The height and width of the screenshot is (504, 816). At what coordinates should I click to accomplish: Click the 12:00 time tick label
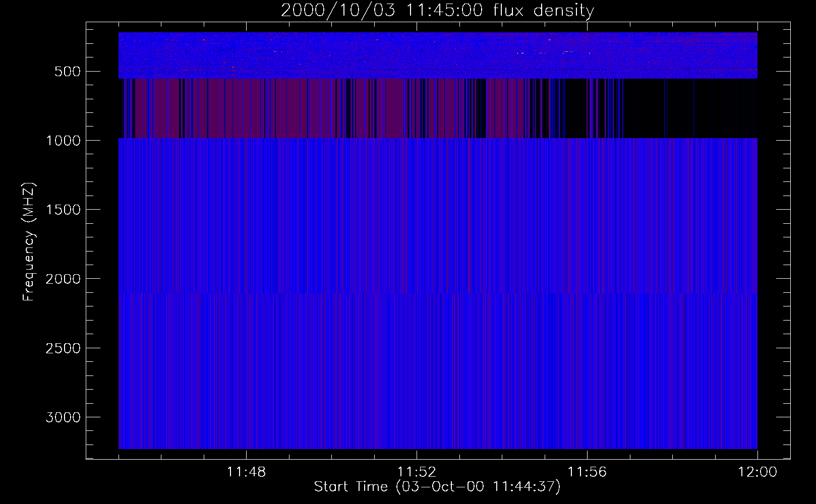pyautogui.click(x=757, y=472)
